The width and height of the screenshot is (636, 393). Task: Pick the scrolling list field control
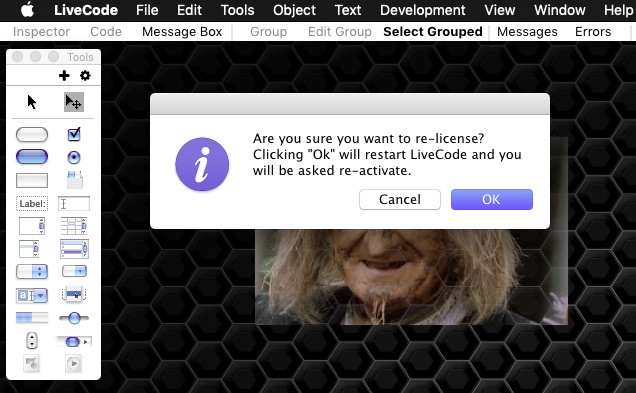click(x=29, y=249)
